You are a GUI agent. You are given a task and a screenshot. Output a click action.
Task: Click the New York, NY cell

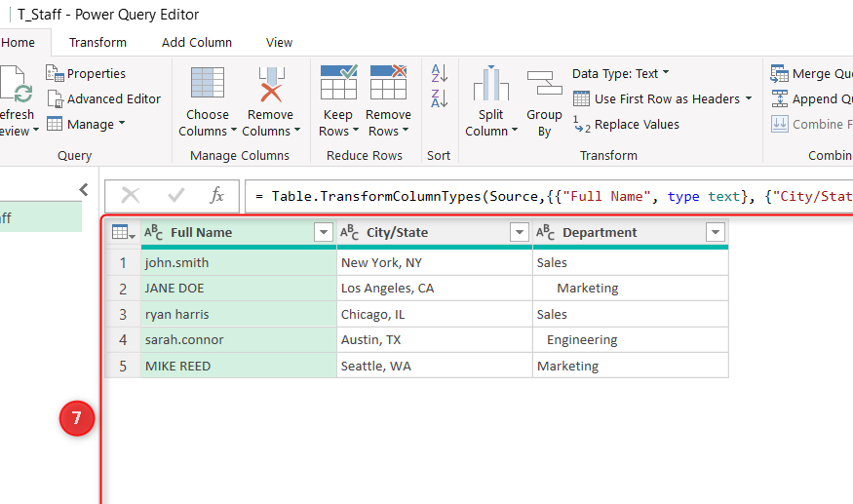pyautogui.click(x=434, y=263)
